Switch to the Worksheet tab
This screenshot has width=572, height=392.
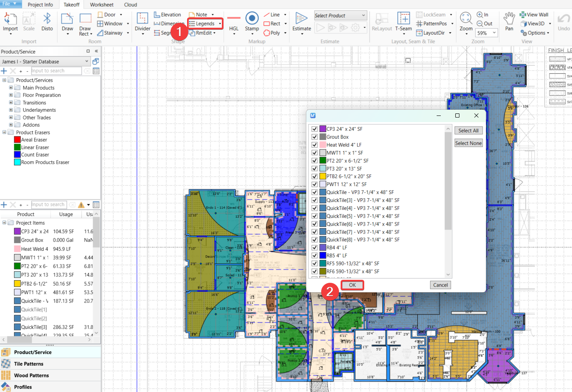(x=101, y=5)
